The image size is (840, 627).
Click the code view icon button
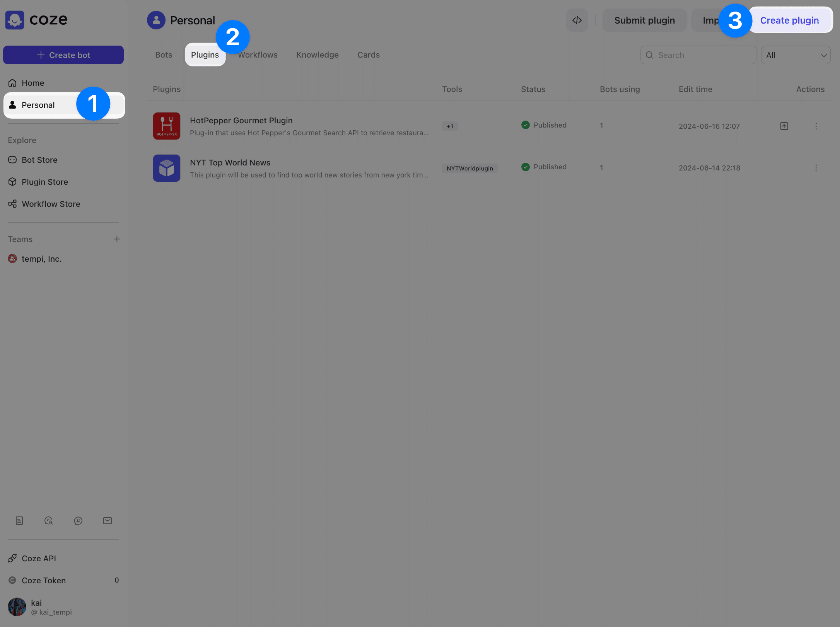click(x=577, y=20)
